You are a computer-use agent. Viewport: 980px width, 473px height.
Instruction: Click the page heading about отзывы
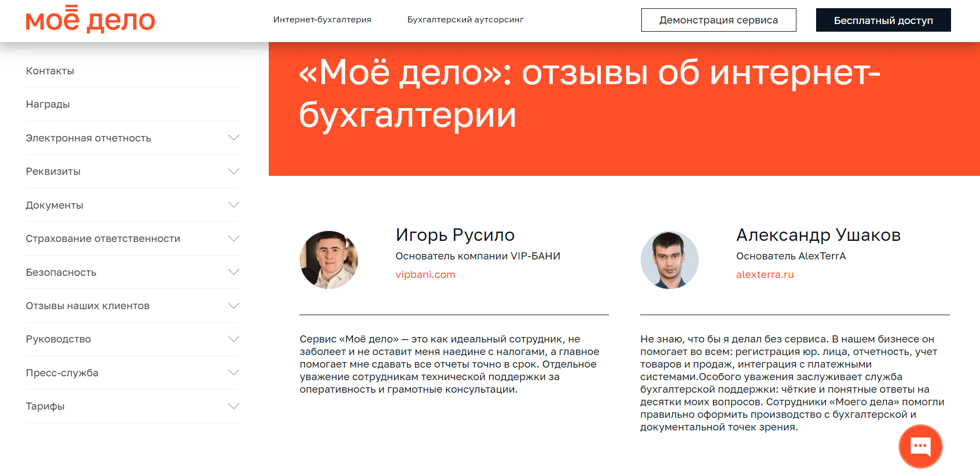[590, 93]
